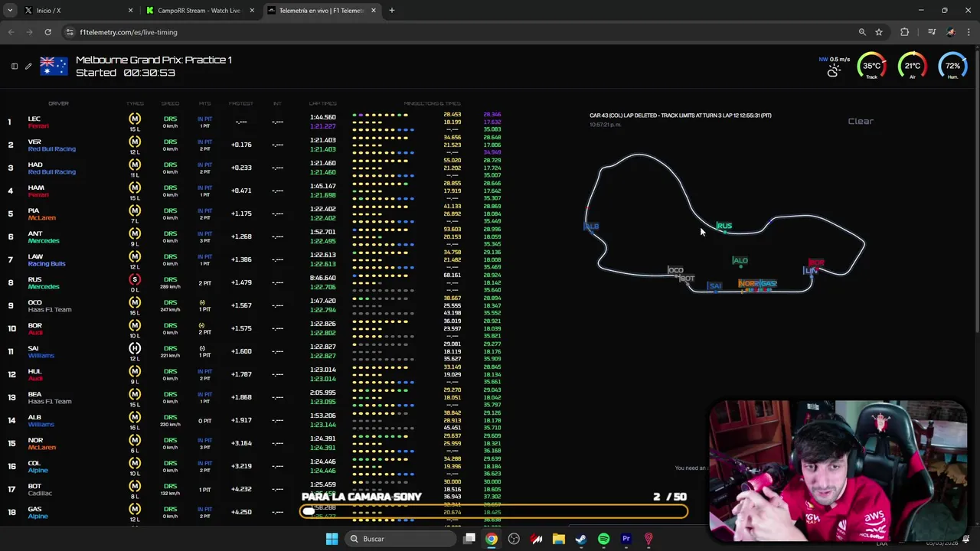Image resolution: width=980 pixels, height=551 pixels.
Task: Switch to the CampoRR Stream tab
Action: pyautogui.click(x=199, y=10)
